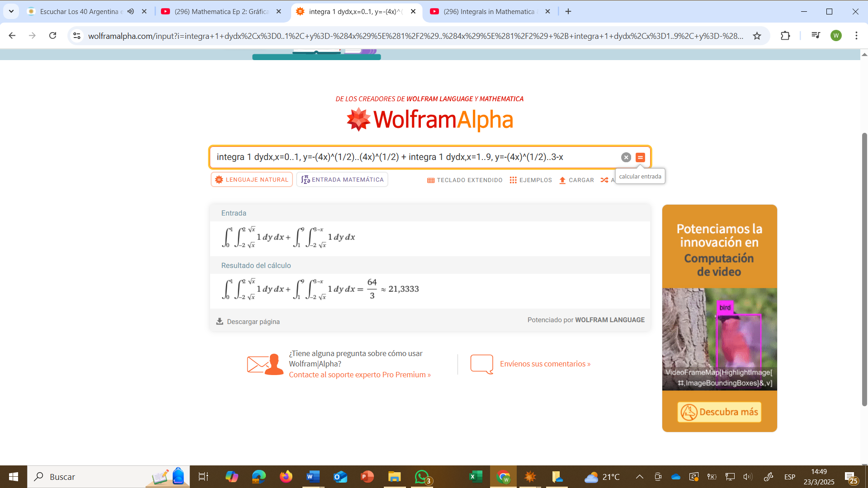Open notification center with 25 badge
868x488 pixels.
[851, 478]
